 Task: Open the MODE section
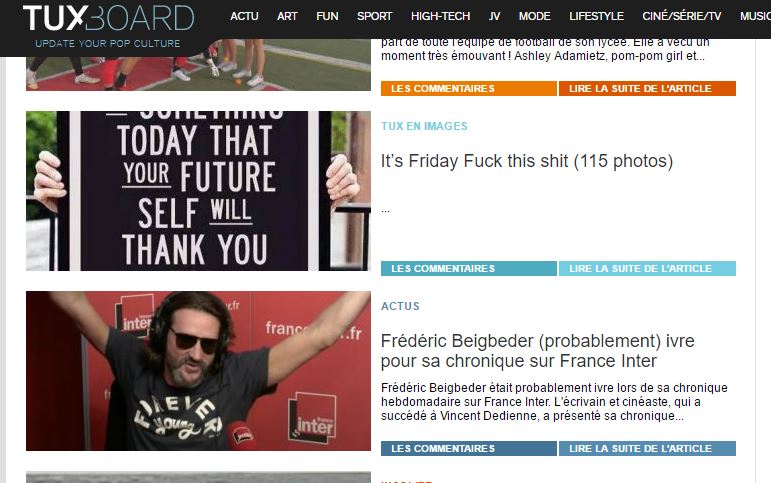click(534, 16)
